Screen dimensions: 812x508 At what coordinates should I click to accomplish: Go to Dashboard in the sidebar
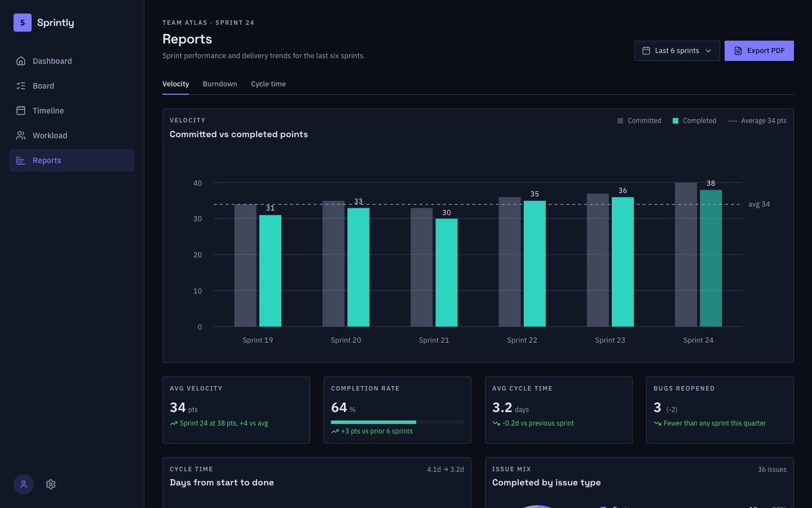click(x=72, y=61)
